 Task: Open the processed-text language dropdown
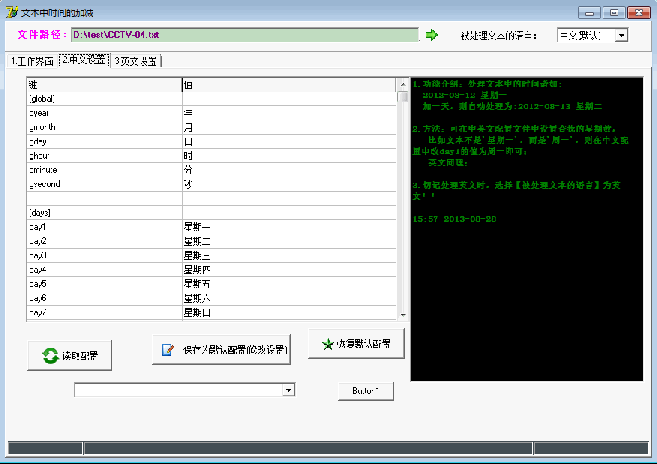(x=621, y=35)
